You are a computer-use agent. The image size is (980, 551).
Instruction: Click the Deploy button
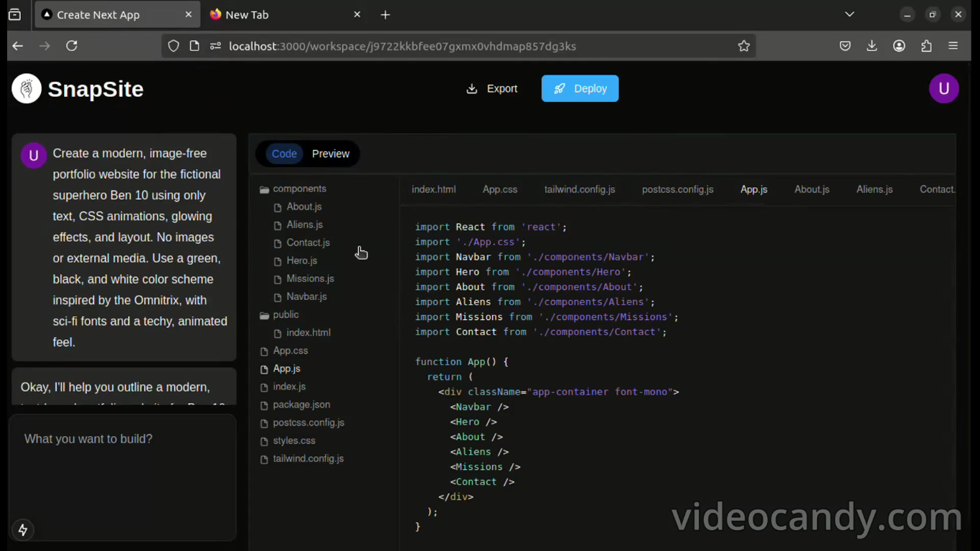click(580, 89)
